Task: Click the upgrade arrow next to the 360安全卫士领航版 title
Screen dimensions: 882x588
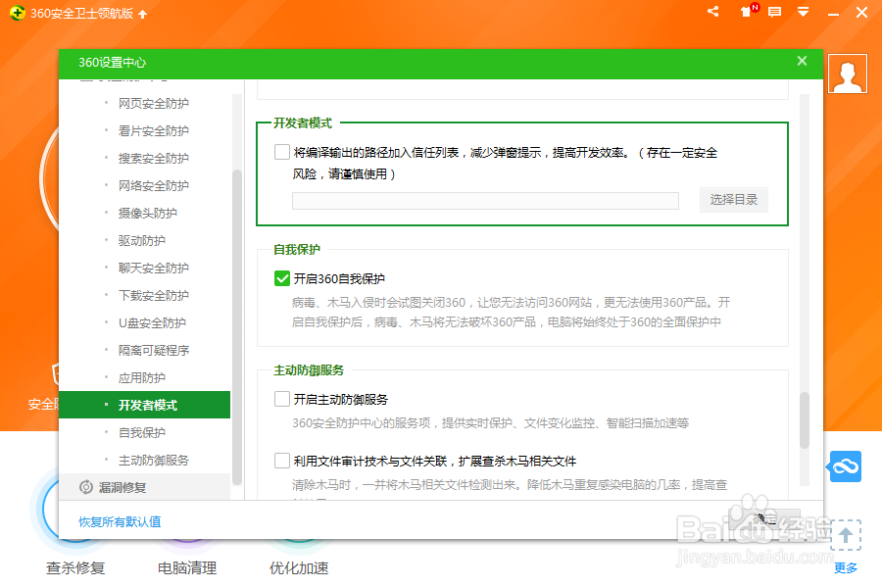Action: [143, 14]
